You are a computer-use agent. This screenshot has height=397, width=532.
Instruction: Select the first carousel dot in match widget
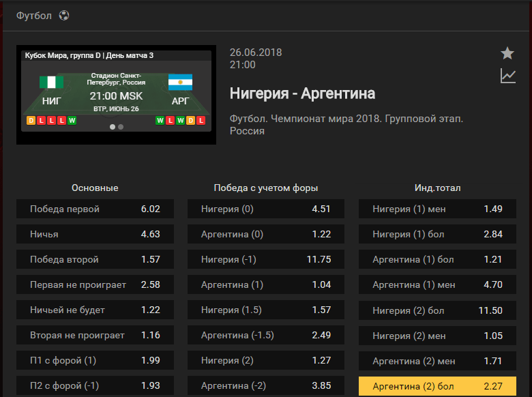tap(113, 127)
